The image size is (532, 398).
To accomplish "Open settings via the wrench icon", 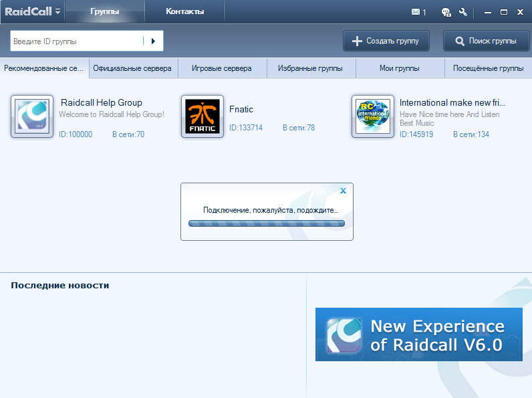I will tap(462, 12).
